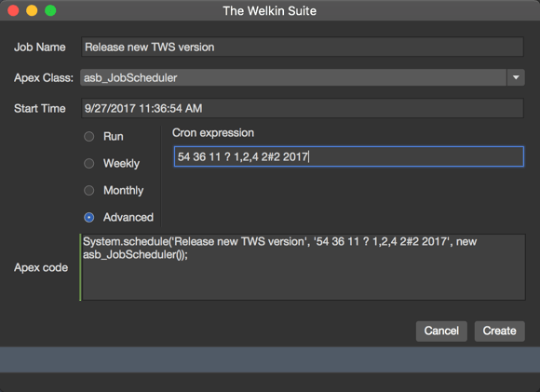Click the Apex code label
The image size is (540, 392).
pos(41,267)
